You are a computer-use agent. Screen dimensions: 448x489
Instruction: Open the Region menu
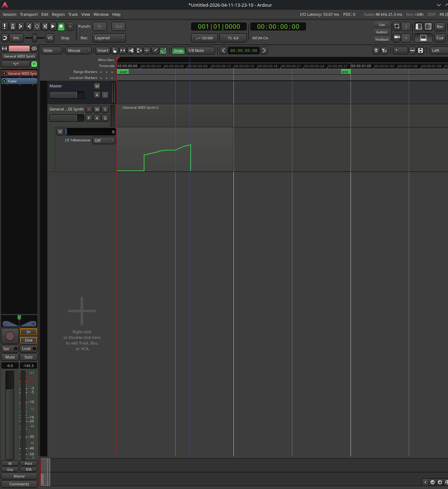coord(58,14)
